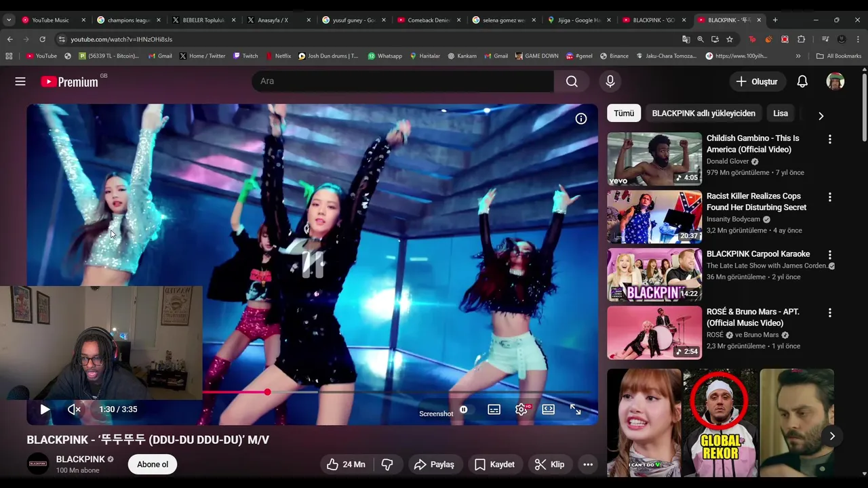Select the Tümü filter chip
The image size is (868, 488).
624,113
